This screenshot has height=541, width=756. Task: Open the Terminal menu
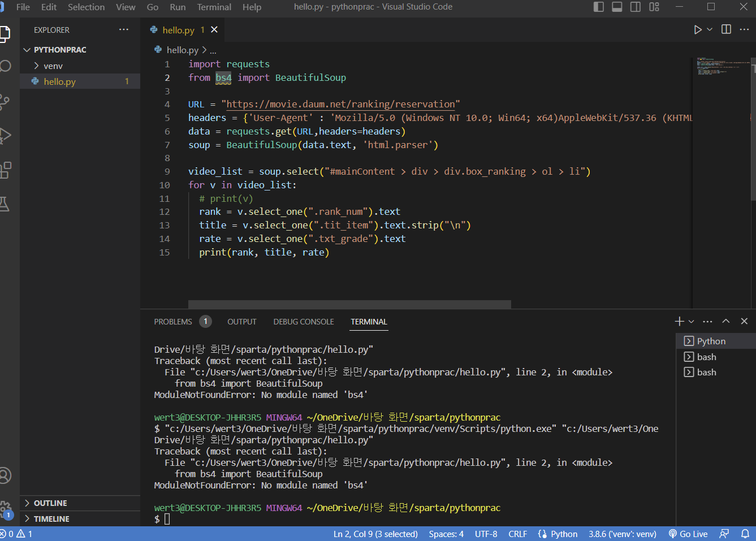coord(214,7)
